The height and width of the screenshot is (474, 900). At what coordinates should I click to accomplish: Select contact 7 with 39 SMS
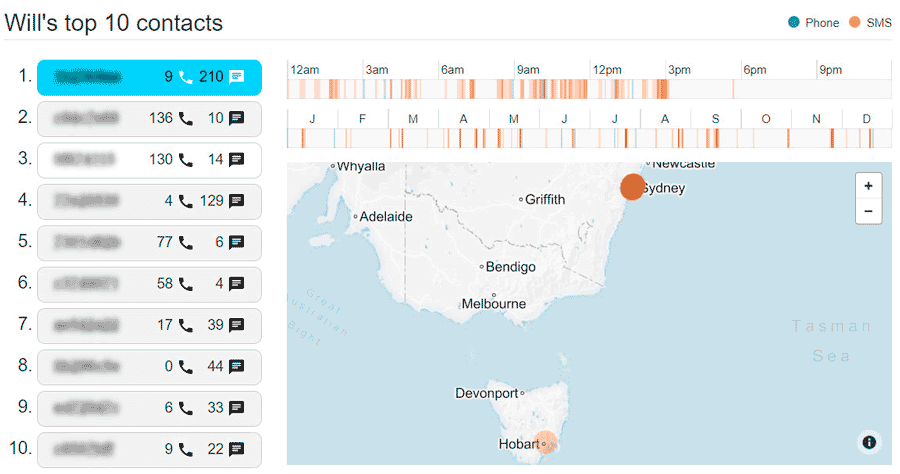click(149, 325)
